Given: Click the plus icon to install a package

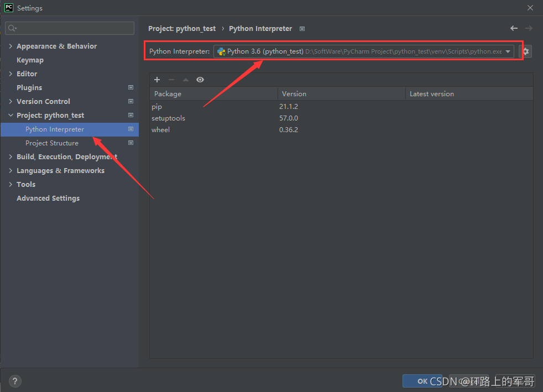Looking at the screenshot, I should 157,80.
